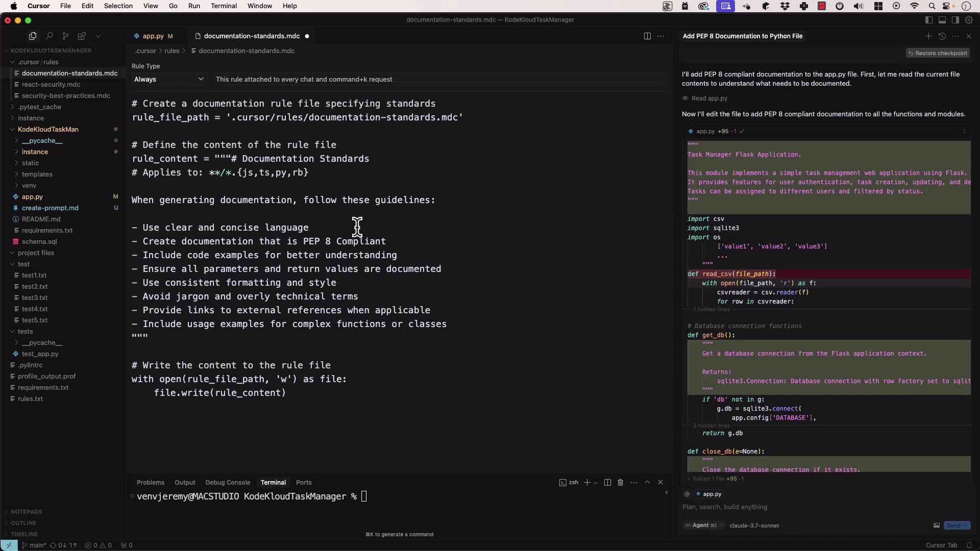Collapse the tests folder
This screenshot has height=551, width=980.
pos(25,332)
